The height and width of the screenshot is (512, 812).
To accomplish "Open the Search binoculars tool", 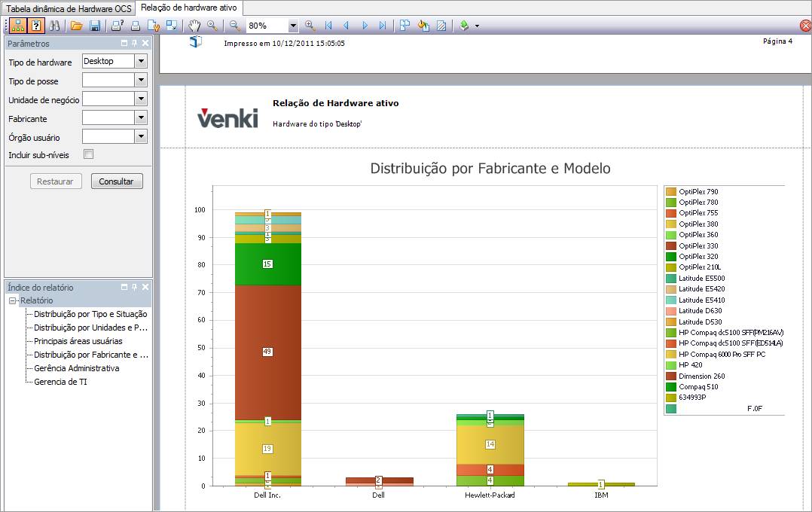I will coord(54,26).
